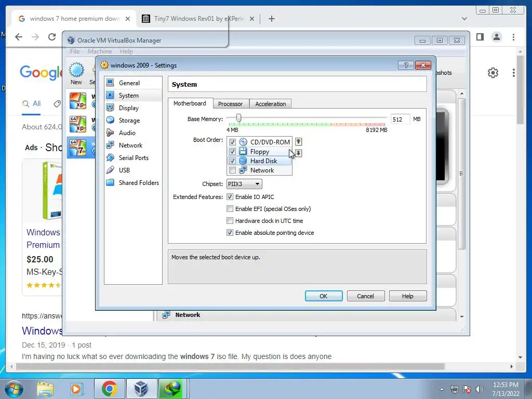Screen dimensions: 532x399
Task: Click VirtualBox details pane scrollbar down arrow
Action: pyautogui.click(x=462, y=316)
